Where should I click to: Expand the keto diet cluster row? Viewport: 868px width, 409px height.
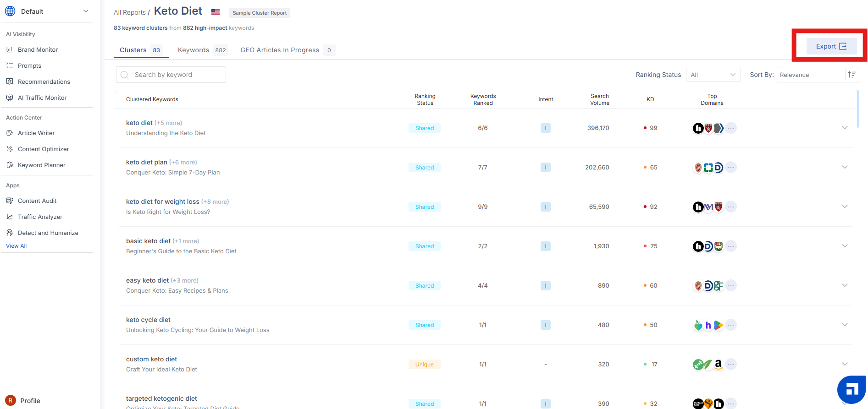tap(845, 128)
